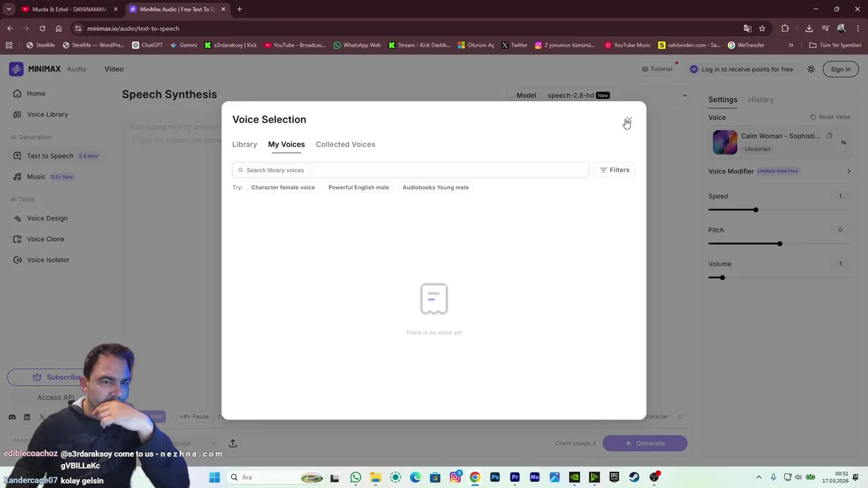Open Voice Clone tool
The width and height of the screenshot is (868, 488).
[45, 239]
